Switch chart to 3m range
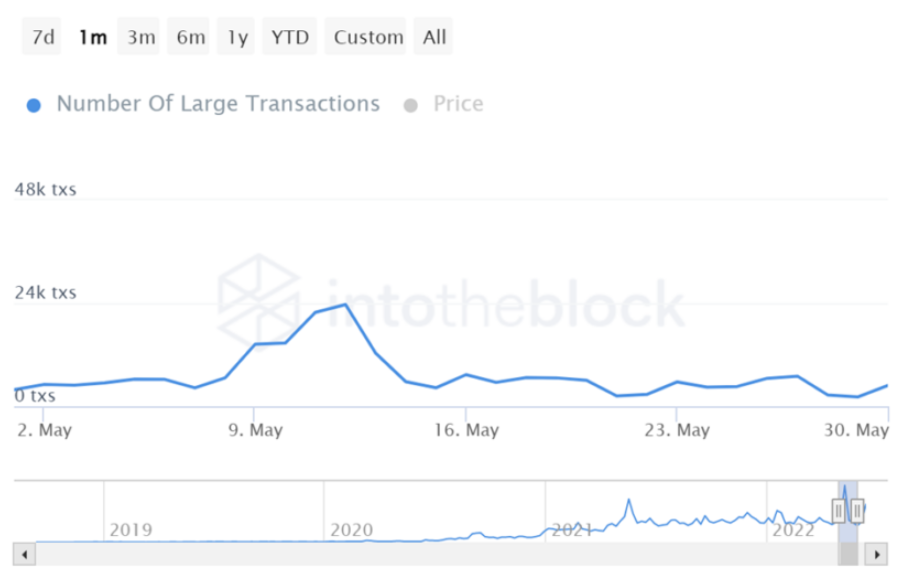This screenshot has width=906, height=578. 141,37
